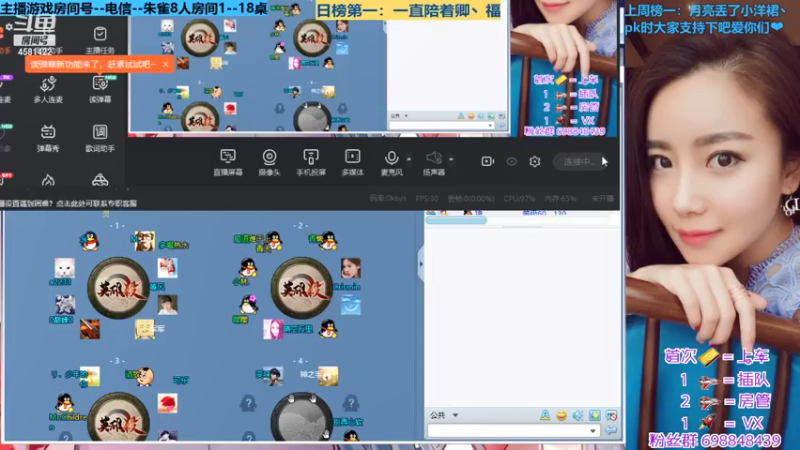800x450 pixels.
Task: Open the 弹幕秀 feature
Action: (x=48, y=138)
